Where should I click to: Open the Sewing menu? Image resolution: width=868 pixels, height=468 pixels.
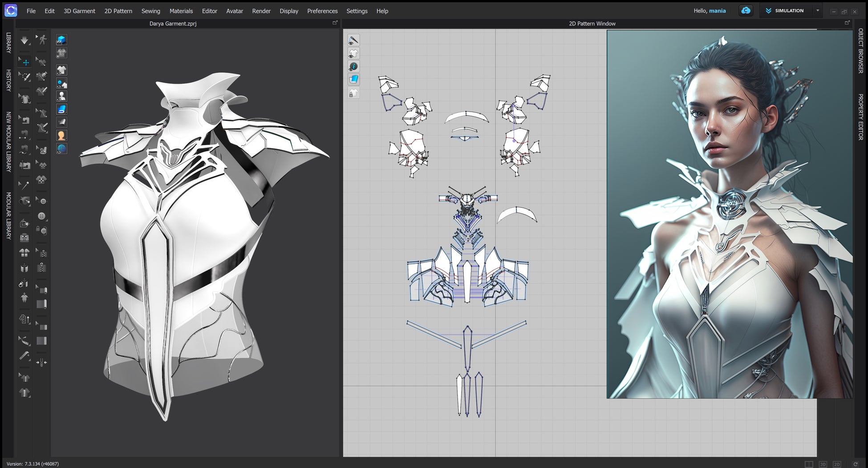point(150,11)
